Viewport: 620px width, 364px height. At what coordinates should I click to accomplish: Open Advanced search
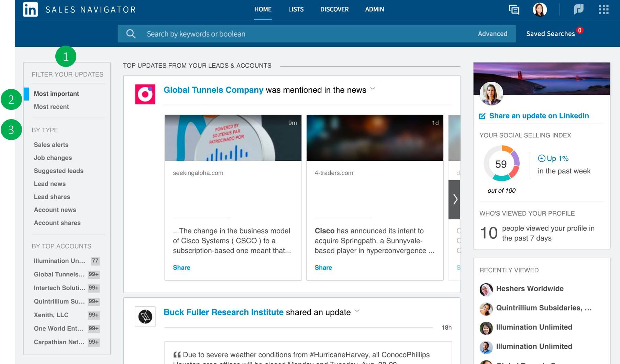(x=492, y=34)
